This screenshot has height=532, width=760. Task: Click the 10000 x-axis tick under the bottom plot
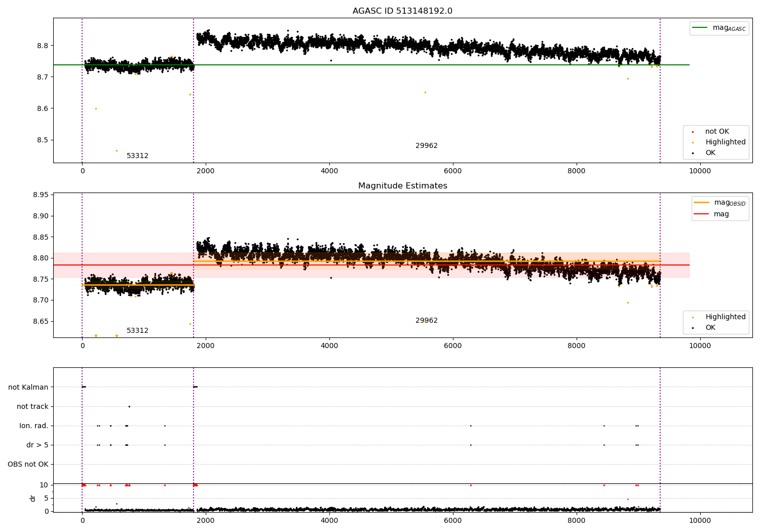pyautogui.click(x=700, y=521)
